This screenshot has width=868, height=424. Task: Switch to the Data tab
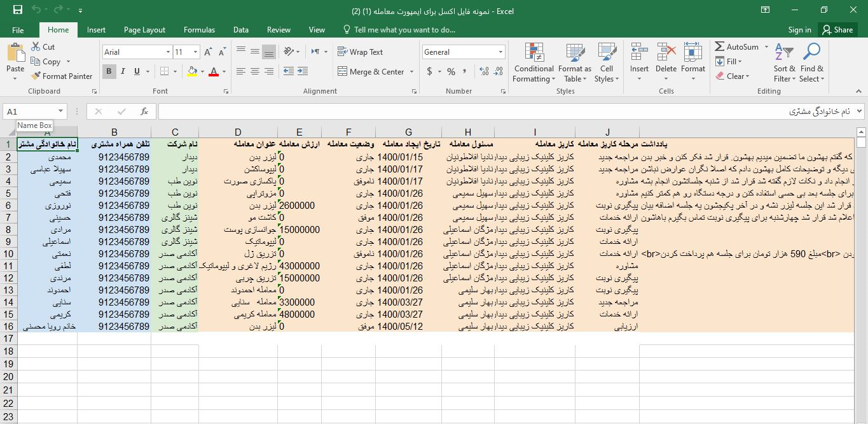[241, 30]
